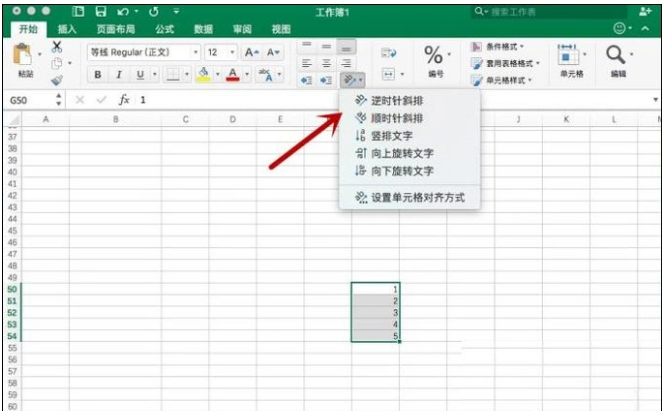Click the percent number format icon
Viewport: 663px width, 411px height.
pyautogui.click(x=434, y=55)
